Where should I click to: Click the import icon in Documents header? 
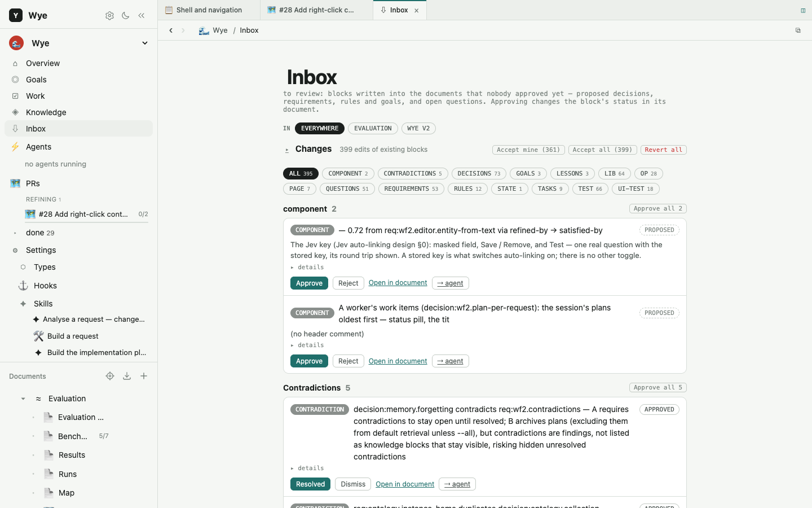127,376
